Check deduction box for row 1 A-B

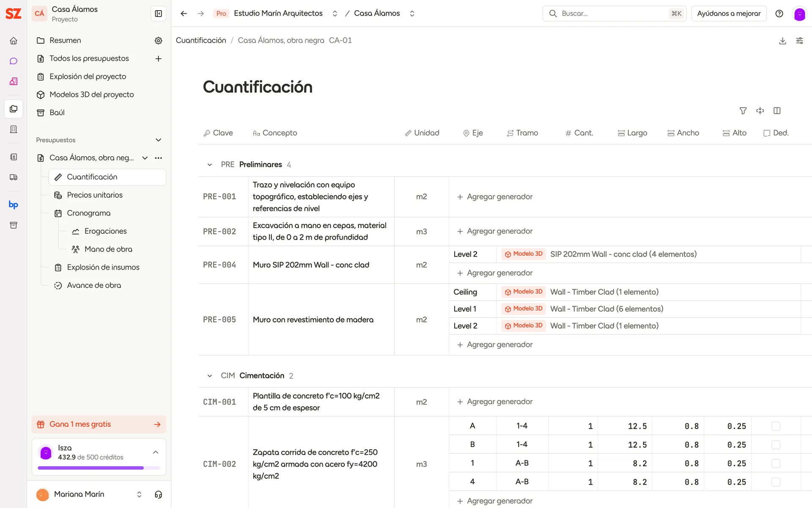(x=776, y=464)
